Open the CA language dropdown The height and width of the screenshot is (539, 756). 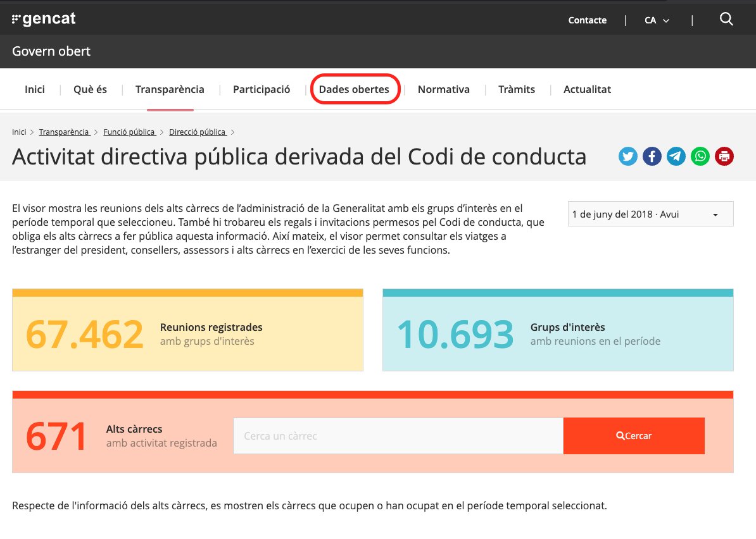click(657, 20)
